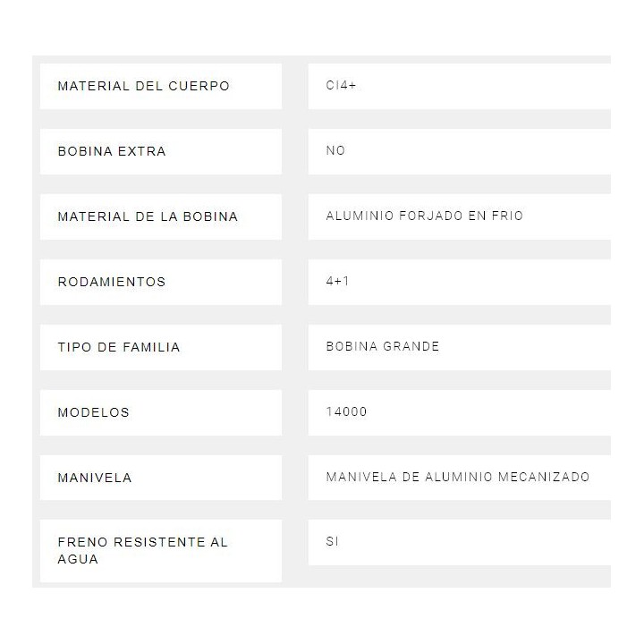Click the MODELOS label cell
Viewport: 644px width, 644px height.
pyautogui.click(x=94, y=412)
